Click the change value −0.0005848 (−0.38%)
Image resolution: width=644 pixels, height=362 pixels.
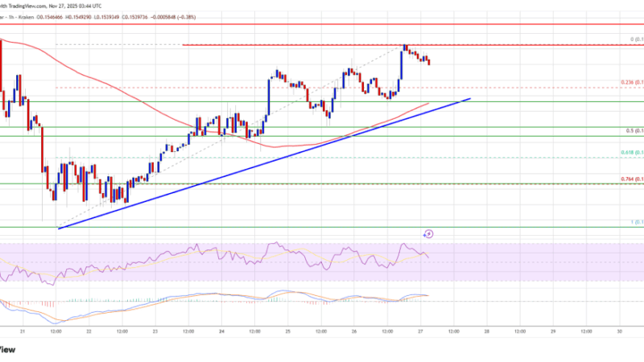[173, 17]
